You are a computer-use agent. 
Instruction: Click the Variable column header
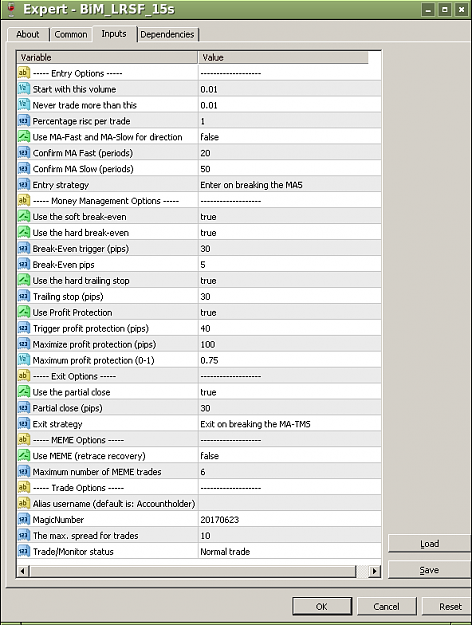coord(107,57)
